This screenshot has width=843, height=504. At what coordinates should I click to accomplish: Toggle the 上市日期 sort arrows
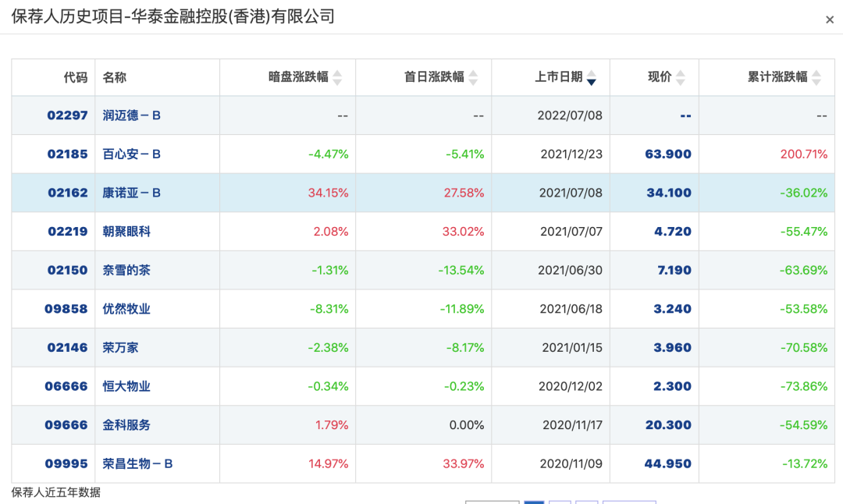tap(592, 78)
